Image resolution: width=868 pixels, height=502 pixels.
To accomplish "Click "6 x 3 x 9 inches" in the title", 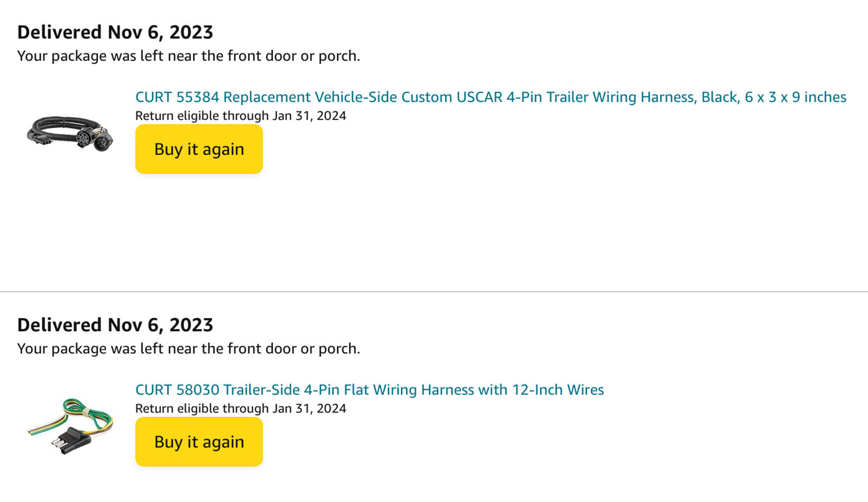I will tap(795, 97).
